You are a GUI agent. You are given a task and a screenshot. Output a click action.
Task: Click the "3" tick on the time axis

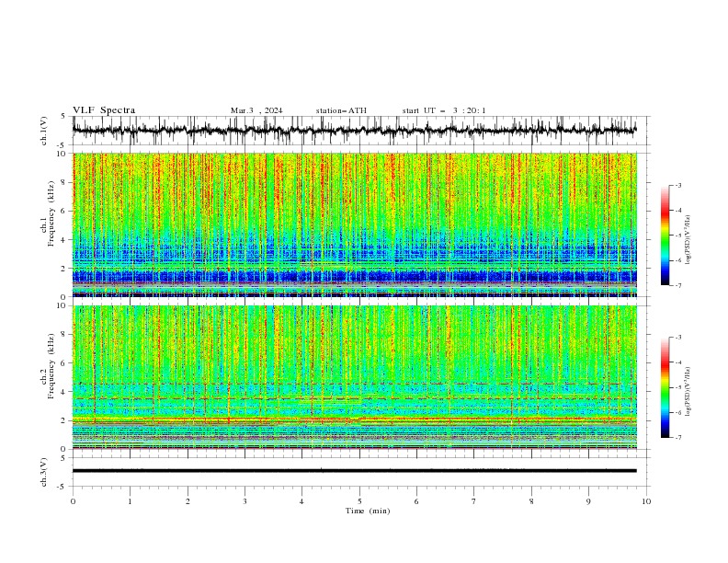pos(245,501)
